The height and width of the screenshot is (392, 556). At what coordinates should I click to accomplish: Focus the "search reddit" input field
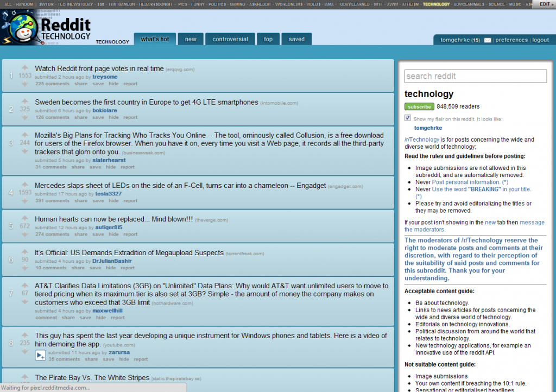[476, 76]
